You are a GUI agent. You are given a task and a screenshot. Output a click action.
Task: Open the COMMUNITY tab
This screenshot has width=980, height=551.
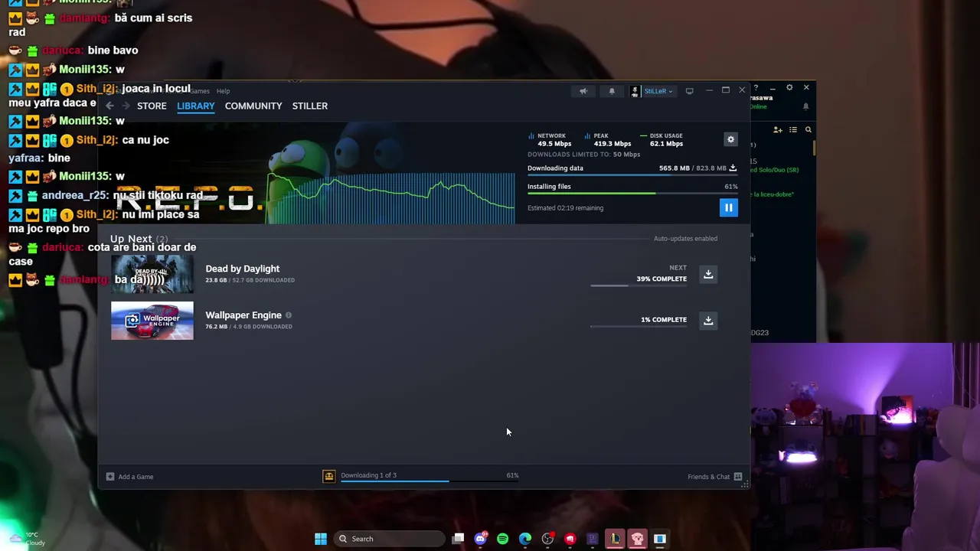[x=253, y=106]
